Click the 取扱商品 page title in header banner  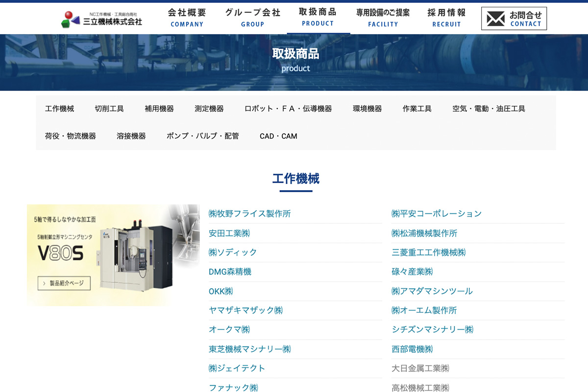[x=295, y=53]
